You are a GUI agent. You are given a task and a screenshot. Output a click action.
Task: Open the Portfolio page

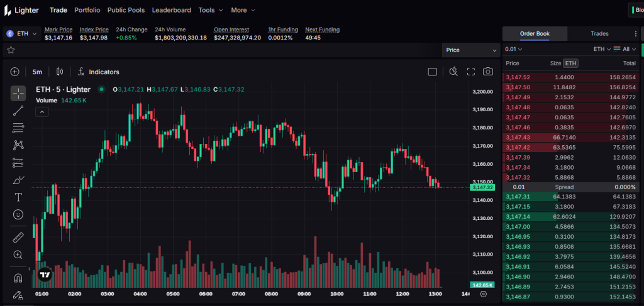(87, 10)
